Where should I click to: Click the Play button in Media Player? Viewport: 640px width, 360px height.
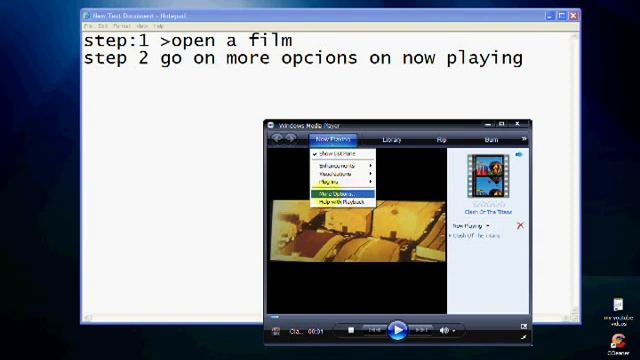[x=397, y=330]
